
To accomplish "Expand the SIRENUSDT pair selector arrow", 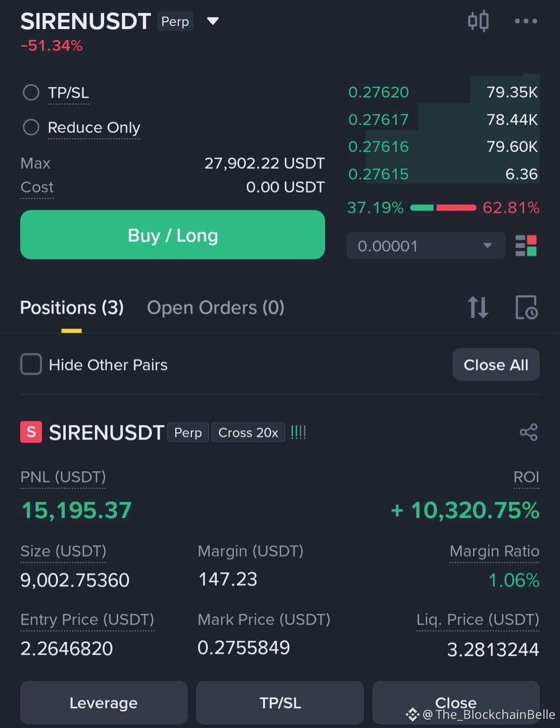I will tap(213, 21).
